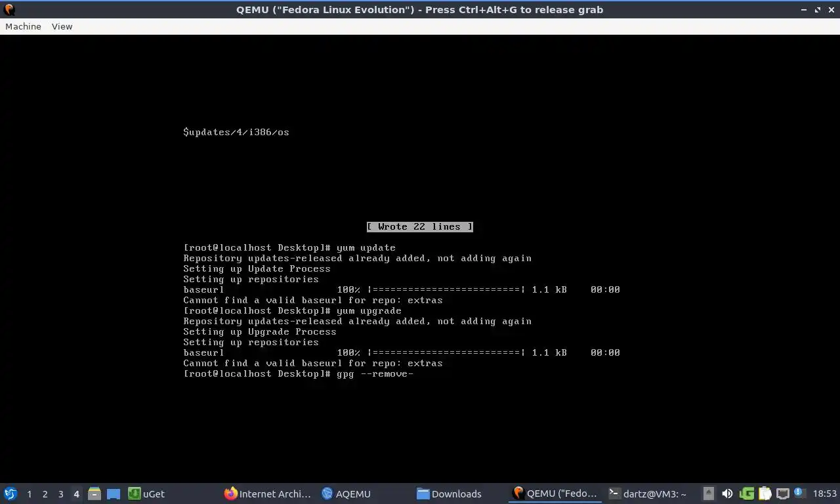
Task: Click the 'yum upgrade' command line
Action: pyautogui.click(x=293, y=310)
